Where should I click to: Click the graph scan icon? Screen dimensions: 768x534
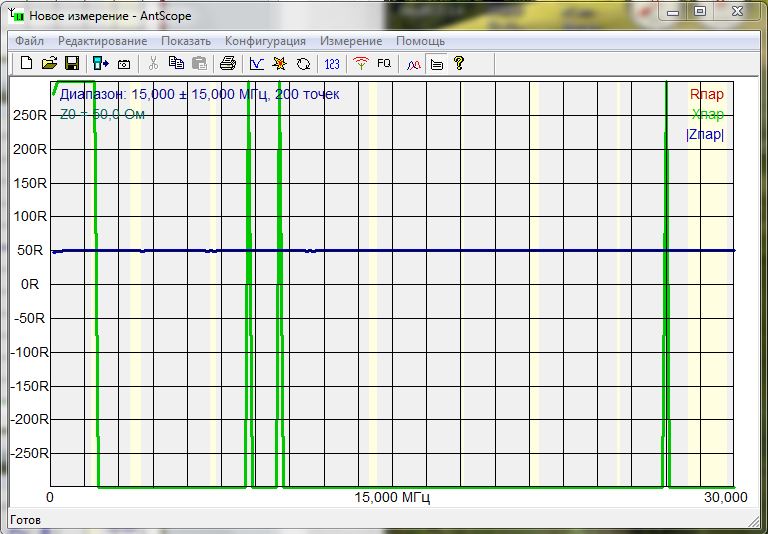[x=257, y=64]
